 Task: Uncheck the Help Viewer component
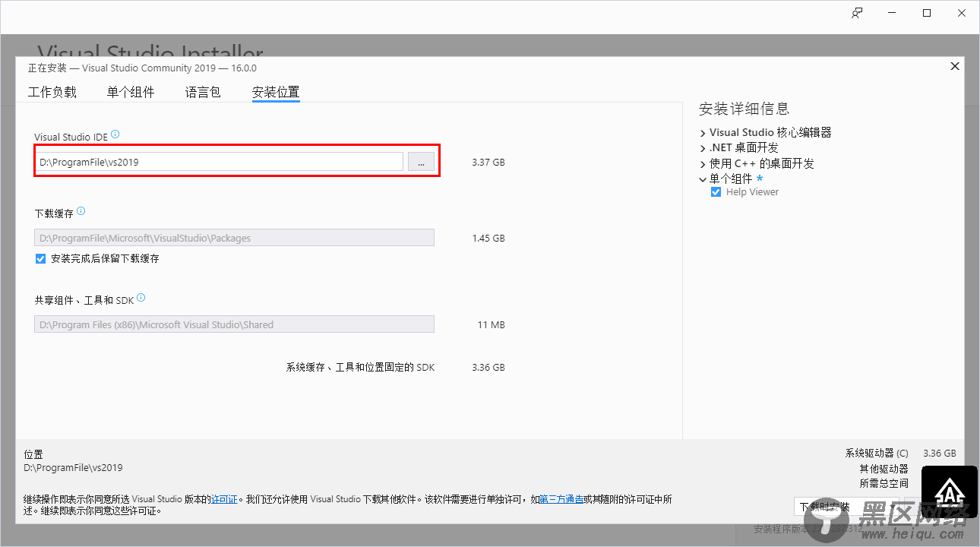click(716, 192)
